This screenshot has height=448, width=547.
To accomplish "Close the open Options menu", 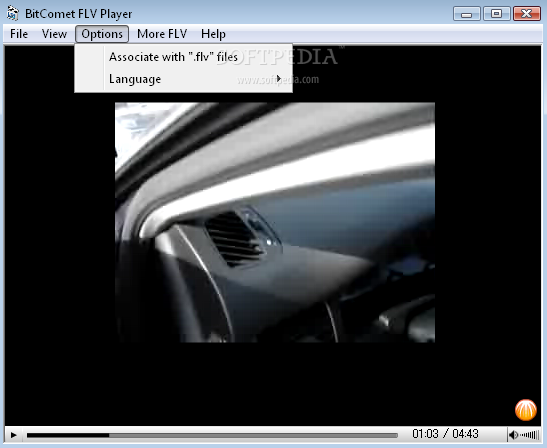I will click(102, 34).
